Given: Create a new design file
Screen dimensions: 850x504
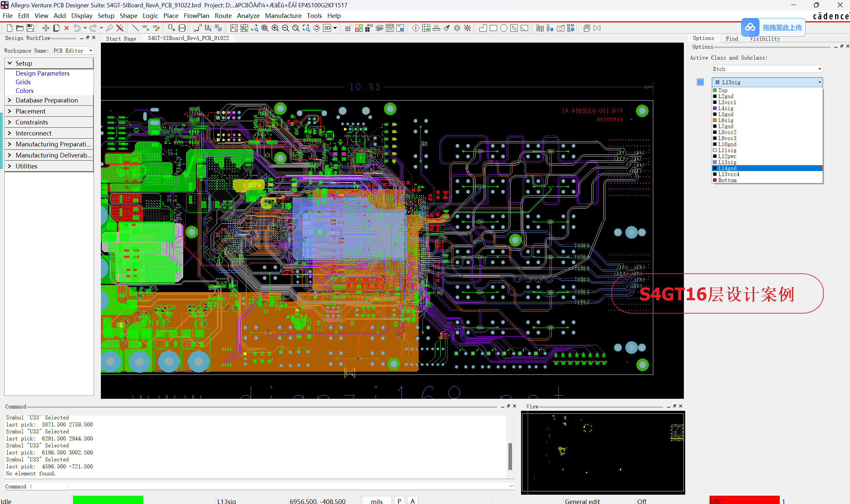Looking at the screenshot, I should 10,28.
